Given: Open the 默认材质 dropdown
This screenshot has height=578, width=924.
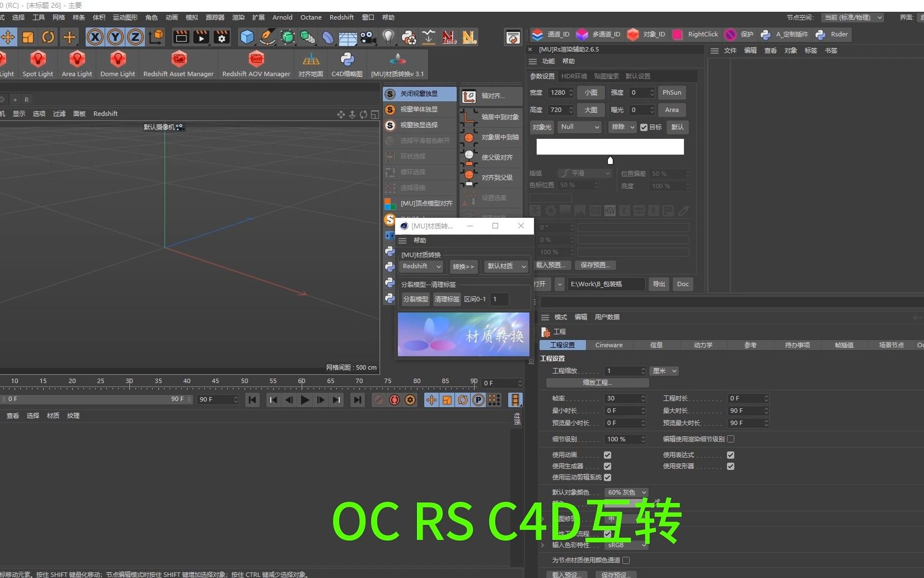Looking at the screenshot, I should point(505,266).
